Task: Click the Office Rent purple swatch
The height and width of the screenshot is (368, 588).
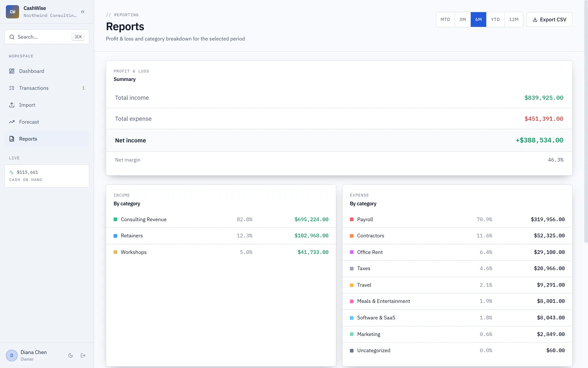Action: (352, 252)
